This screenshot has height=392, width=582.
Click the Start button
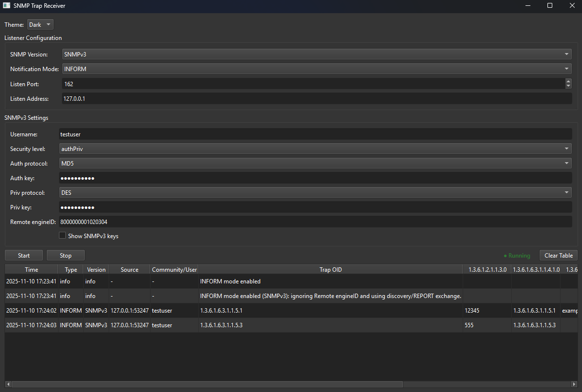(23, 255)
